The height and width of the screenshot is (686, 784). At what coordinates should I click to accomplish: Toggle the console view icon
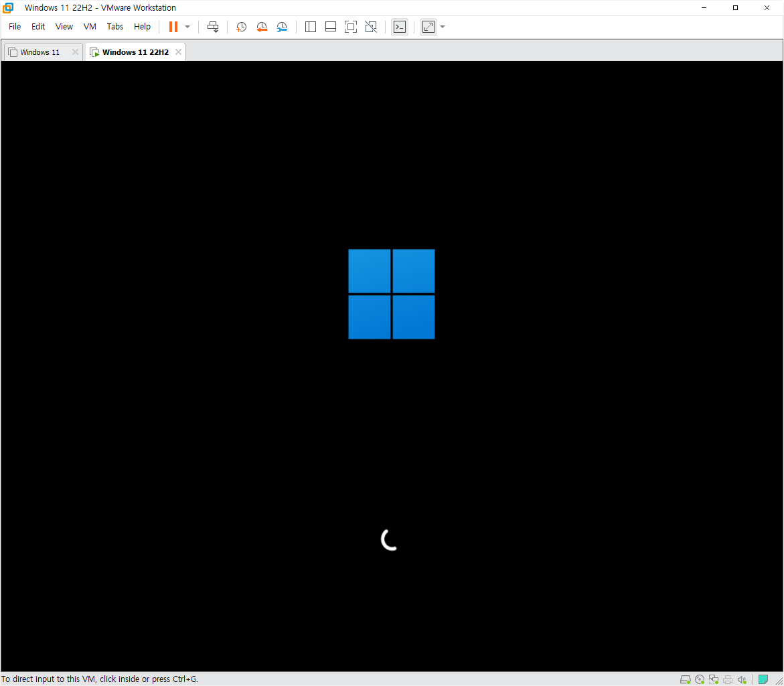pos(400,27)
